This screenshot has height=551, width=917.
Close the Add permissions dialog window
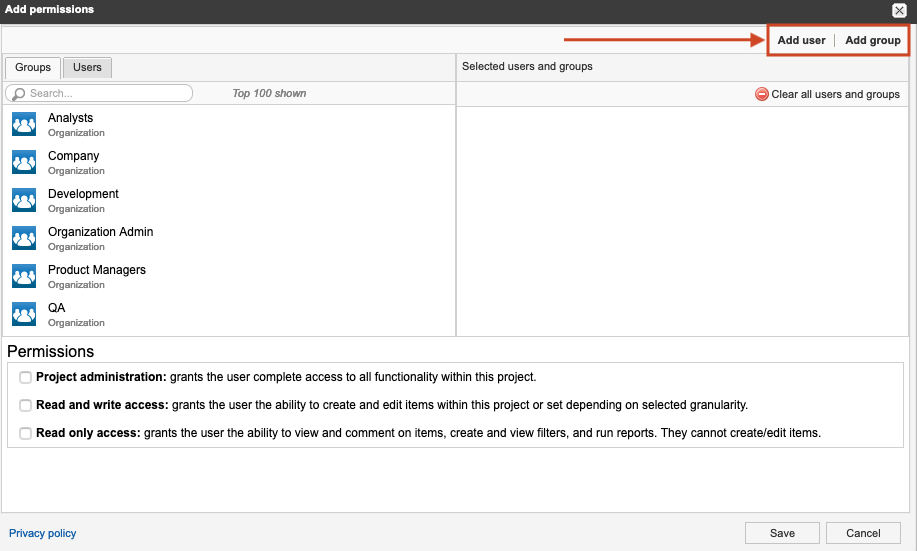point(899,10)
